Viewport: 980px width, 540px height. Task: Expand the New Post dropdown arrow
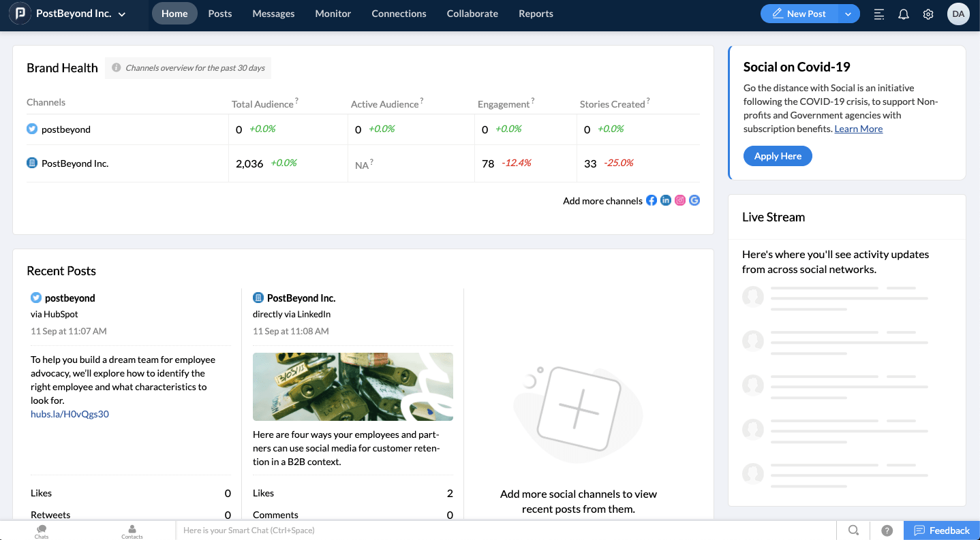pyautogui.click(x=848, y=14)
